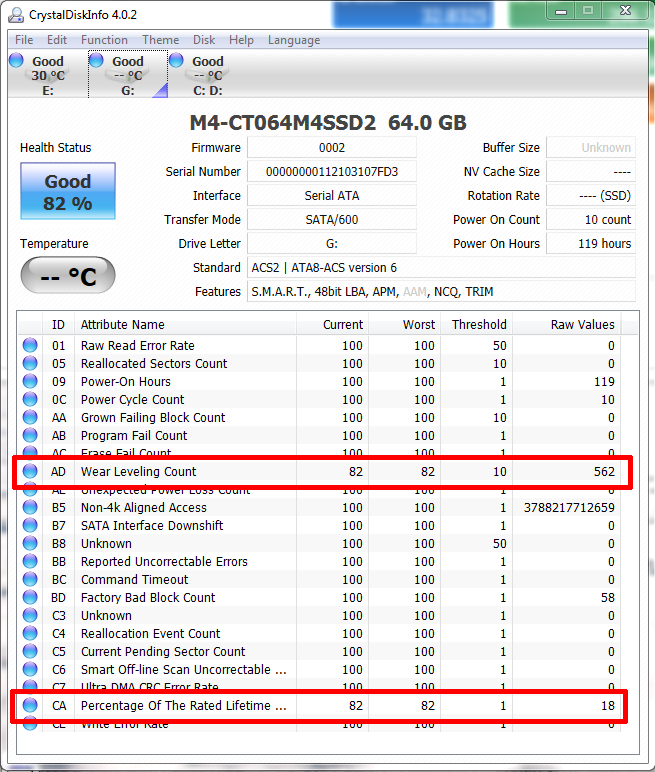Click the Raw Values column header

[x=567, y=324]
